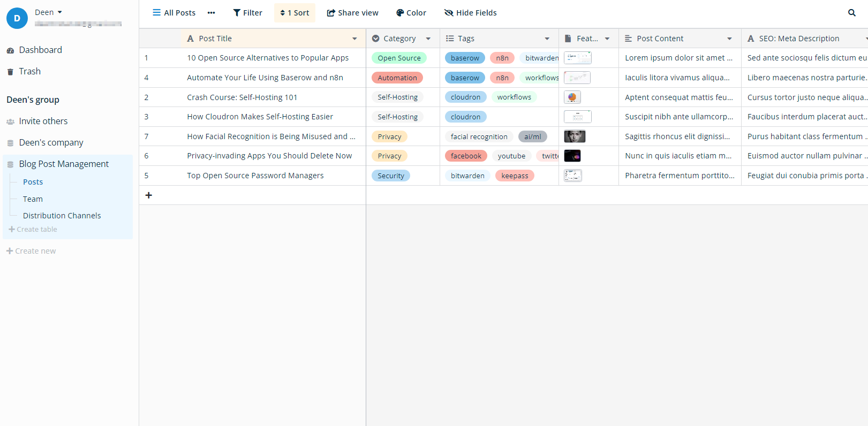Open the Tags column dropdown arrow
This screenshot has width=868, height=426.
pos(547,39)
